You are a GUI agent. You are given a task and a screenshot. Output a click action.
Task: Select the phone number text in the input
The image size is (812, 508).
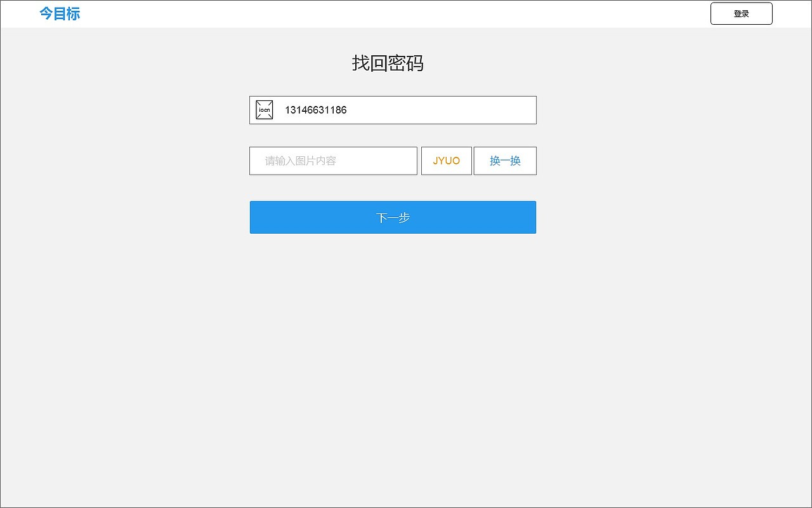point(315,109)
